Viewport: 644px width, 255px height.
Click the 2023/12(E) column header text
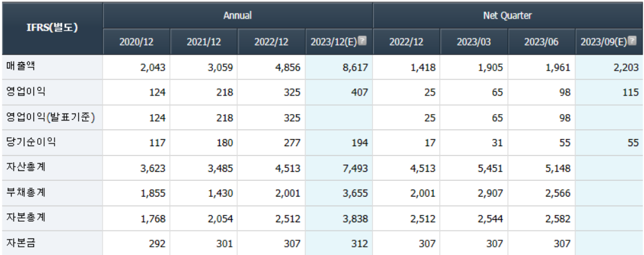click(334, 42)
